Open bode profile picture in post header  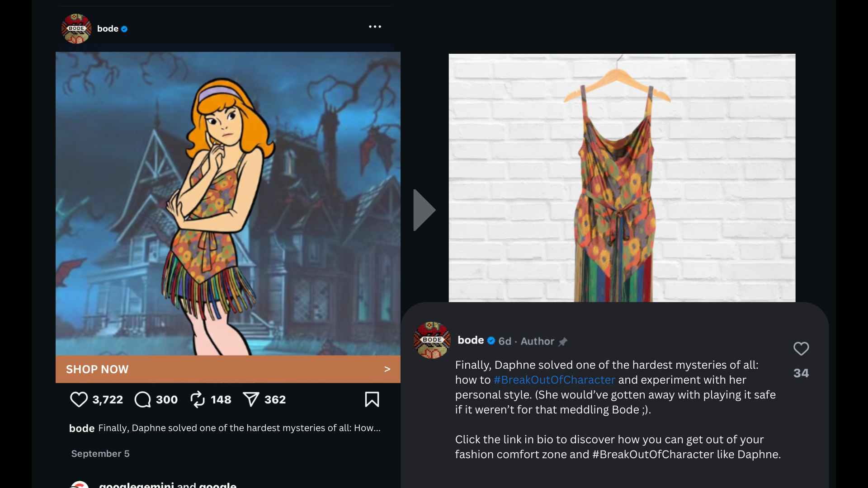click(76, 28)
